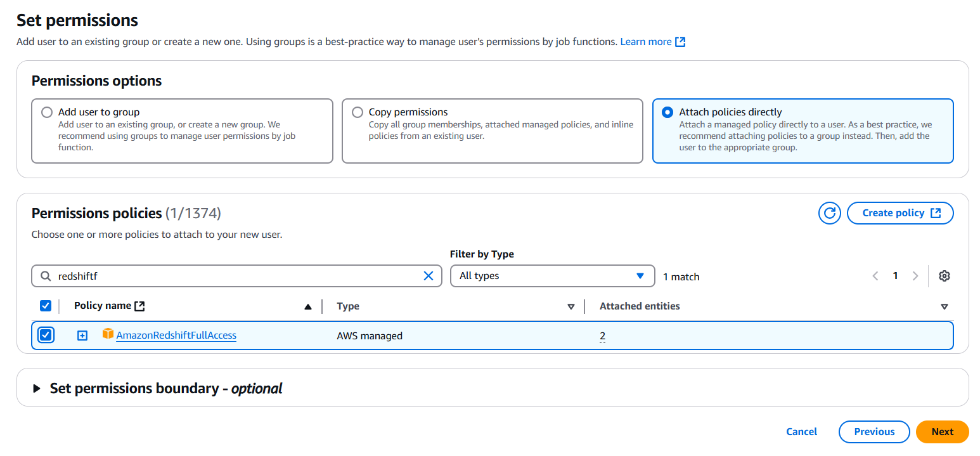Click the Previous button
The height and width of the screenshot is (456, 980).
coord(874,432)
